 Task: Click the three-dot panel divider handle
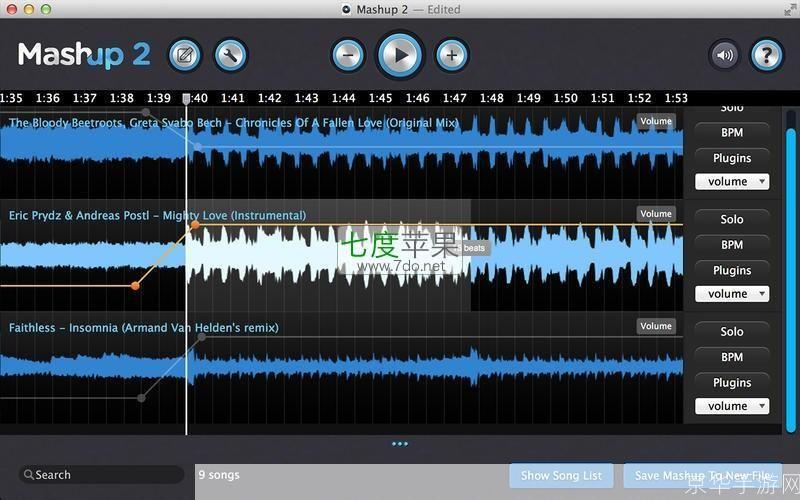399,444
